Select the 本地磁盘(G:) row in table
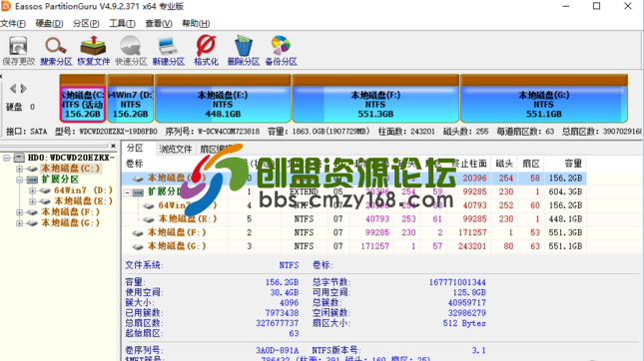 (x=354, y=246)
